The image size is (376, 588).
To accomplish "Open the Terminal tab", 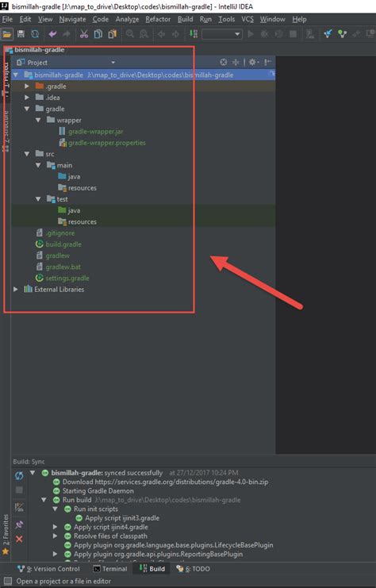I will pyautogui.click(x=109, y=568).
